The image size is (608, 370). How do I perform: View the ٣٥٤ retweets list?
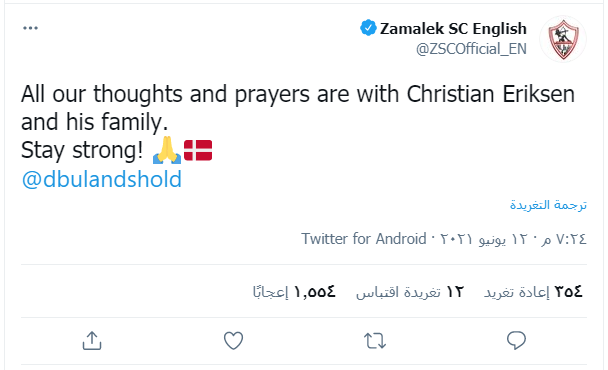(x=533, y=292)
